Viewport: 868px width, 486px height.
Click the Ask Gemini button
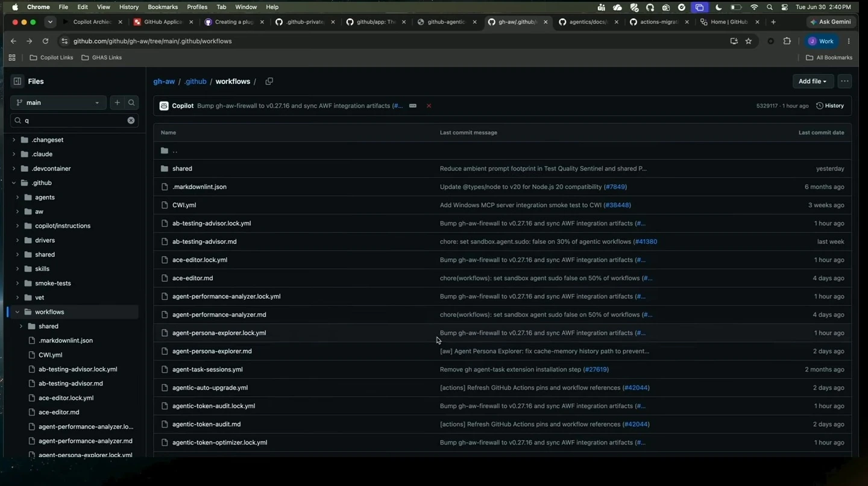click(830, 22)
